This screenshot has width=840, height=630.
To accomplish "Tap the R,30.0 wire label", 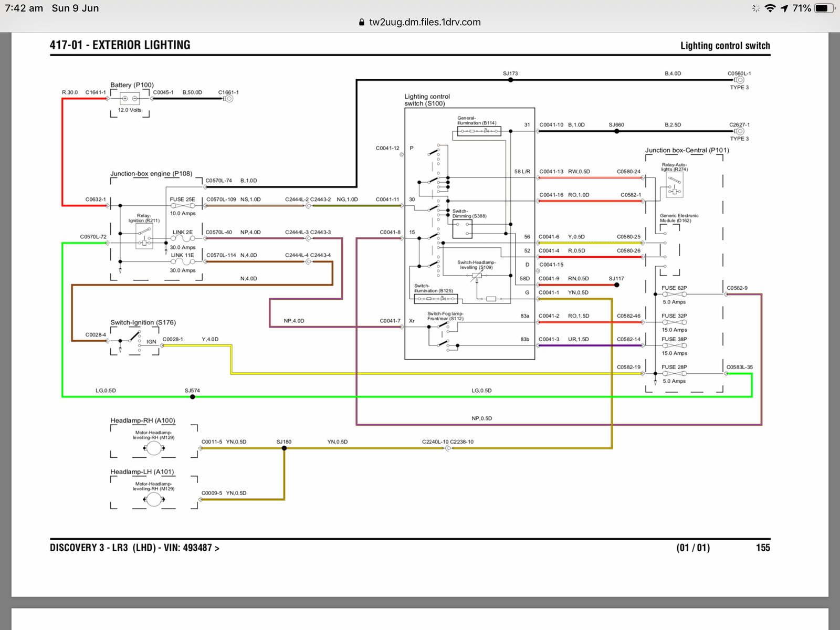I will coord(70,92).
